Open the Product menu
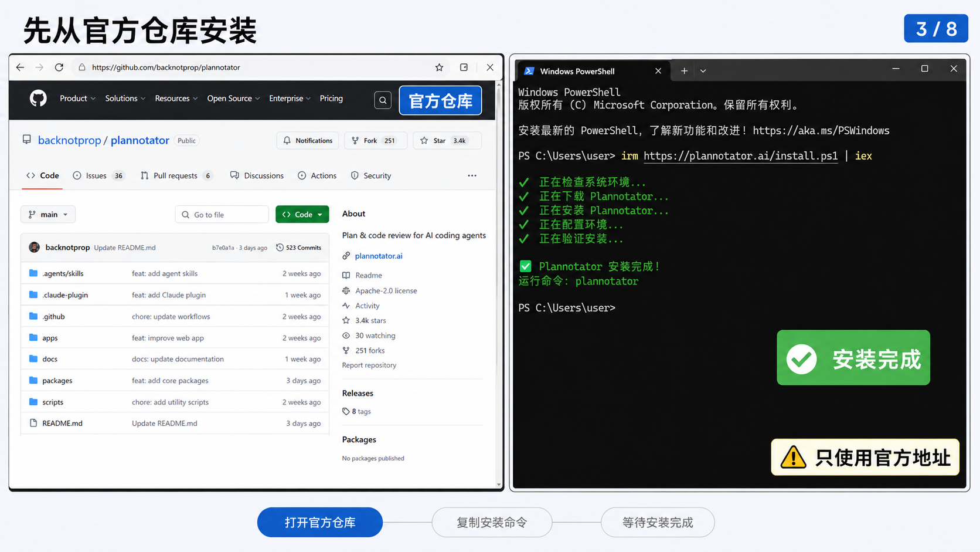The height and width of the screenshot is (552, 980). tap(77, 99)
